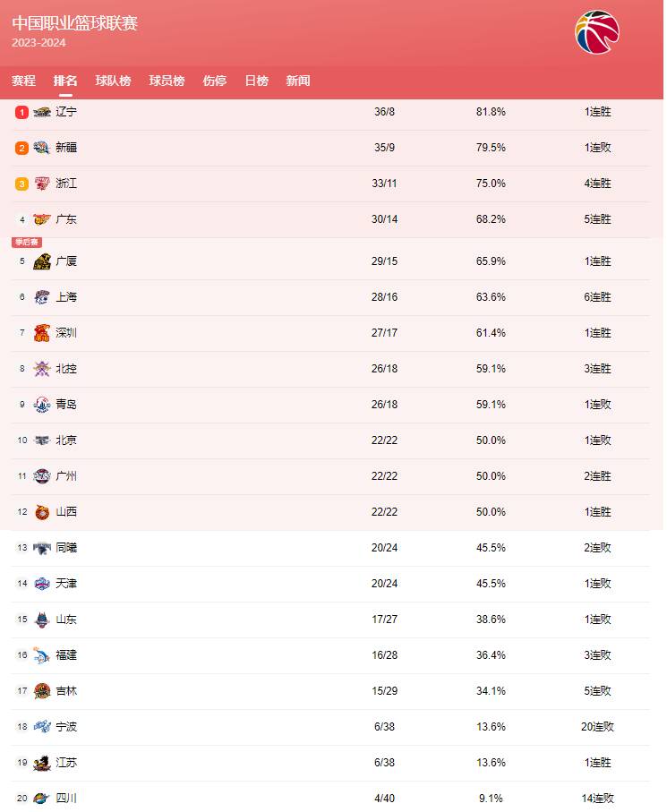
Task: Click the 辽宁 team logo
Action: [x=42, y=112]
